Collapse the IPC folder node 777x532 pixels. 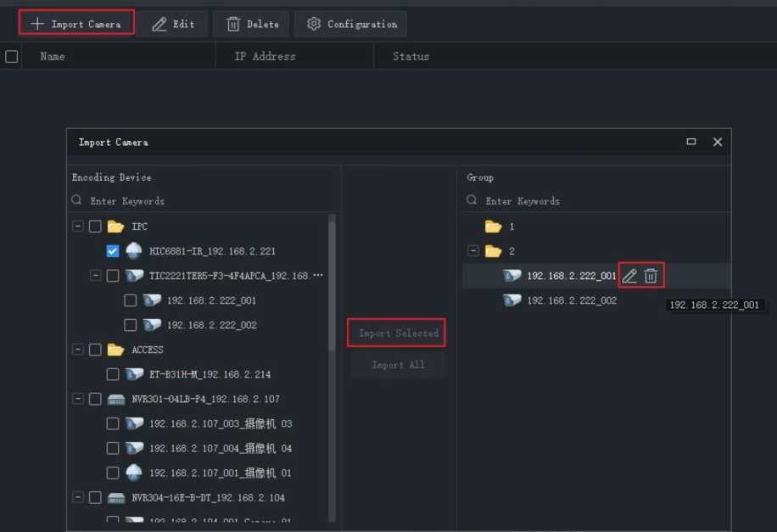click(78, 227)
